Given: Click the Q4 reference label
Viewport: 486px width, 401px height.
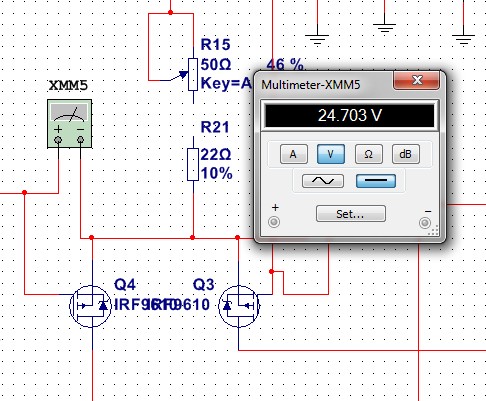Looking at the screenshot, I should (x=125, y=285).
